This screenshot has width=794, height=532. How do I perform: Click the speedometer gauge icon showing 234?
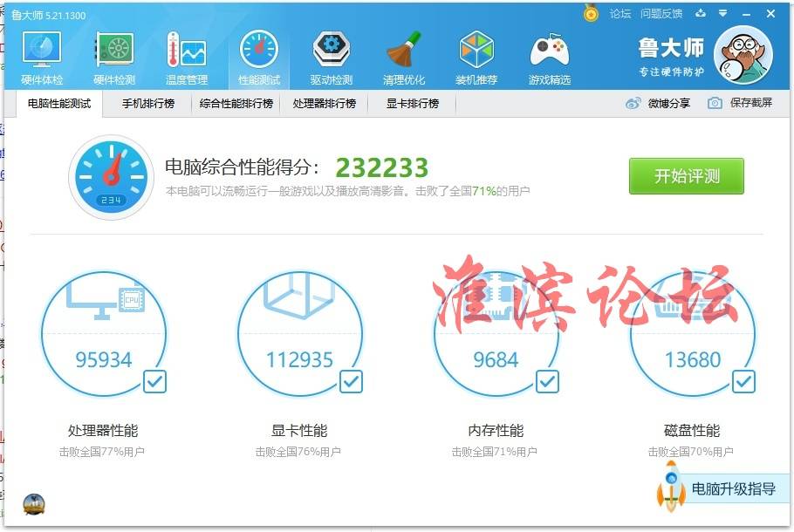point(111,177)
